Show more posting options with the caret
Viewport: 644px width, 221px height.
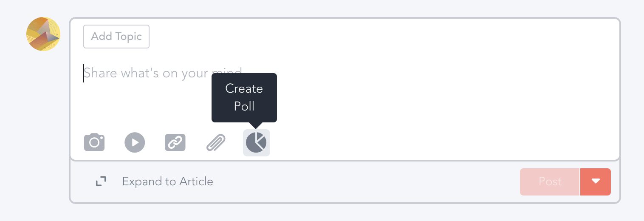595,181
